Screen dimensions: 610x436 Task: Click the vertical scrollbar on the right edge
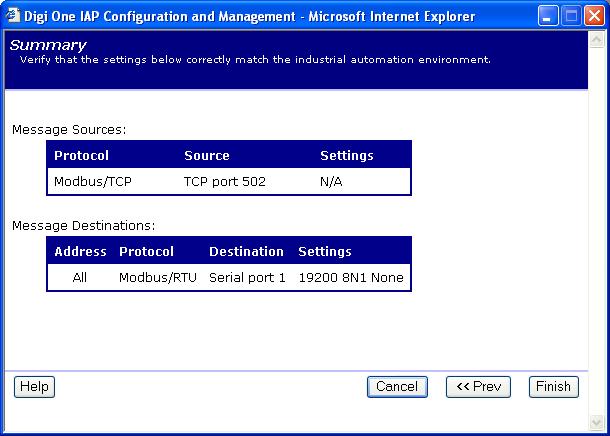coord(597,220)
